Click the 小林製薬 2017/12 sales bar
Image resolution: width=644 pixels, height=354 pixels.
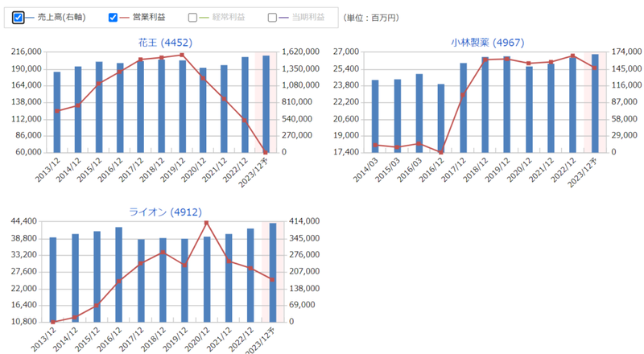pyautogui.click(x=464, y=108)
